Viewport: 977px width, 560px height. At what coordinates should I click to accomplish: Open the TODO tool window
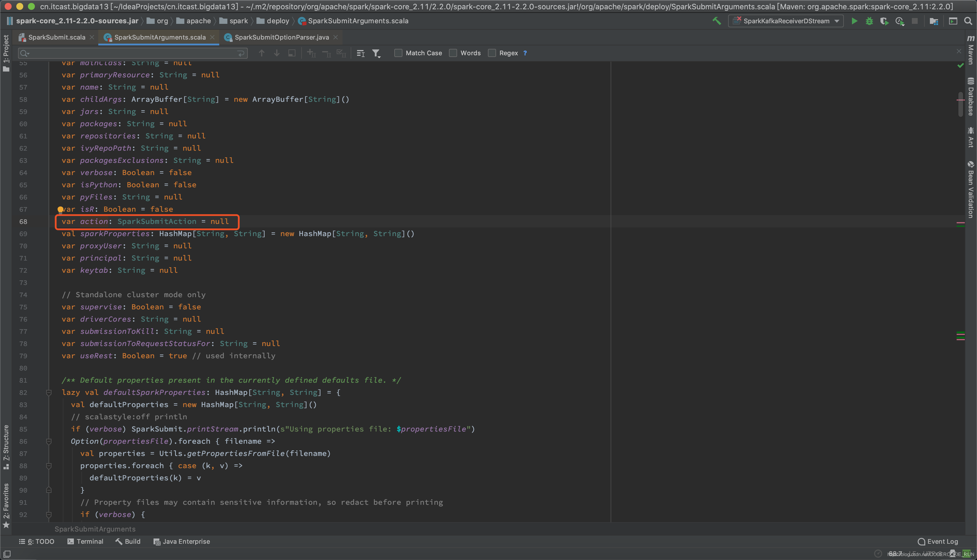pyautogui.click(x=37, y=542)
